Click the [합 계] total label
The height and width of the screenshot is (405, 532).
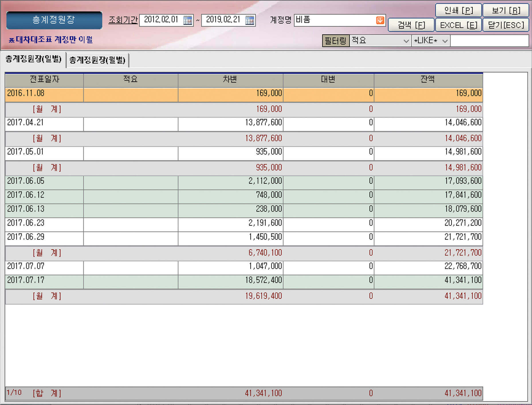click(47, 393)
